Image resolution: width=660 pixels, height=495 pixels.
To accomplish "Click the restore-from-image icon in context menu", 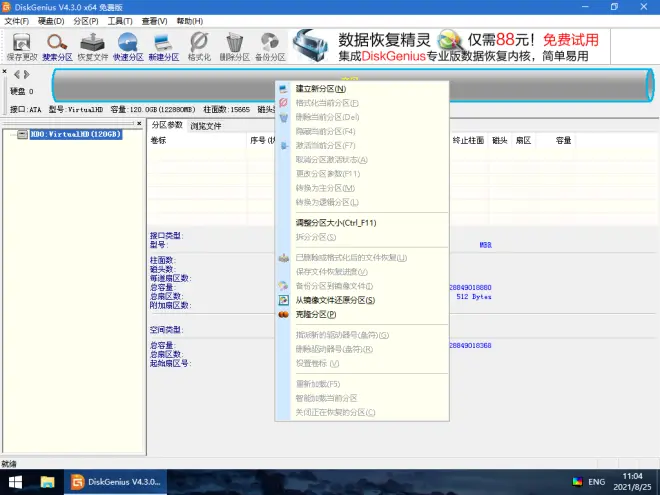I will tap(284, 300).
